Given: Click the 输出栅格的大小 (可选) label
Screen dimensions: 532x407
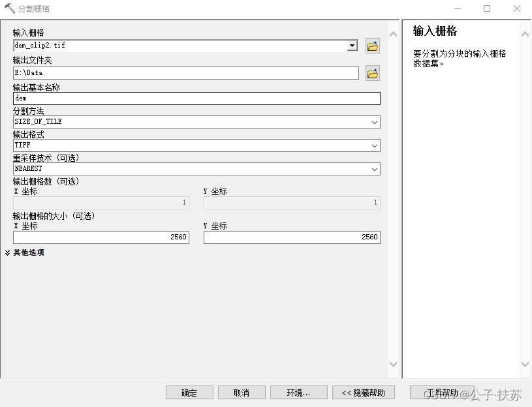Looking at the screenshot, I should pyautogui.click(x=54, y=216).
